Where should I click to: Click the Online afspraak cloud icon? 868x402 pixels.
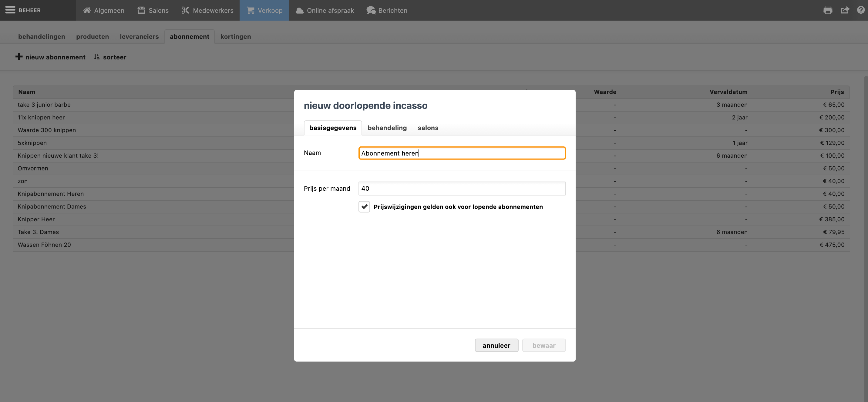pos(300,10)
